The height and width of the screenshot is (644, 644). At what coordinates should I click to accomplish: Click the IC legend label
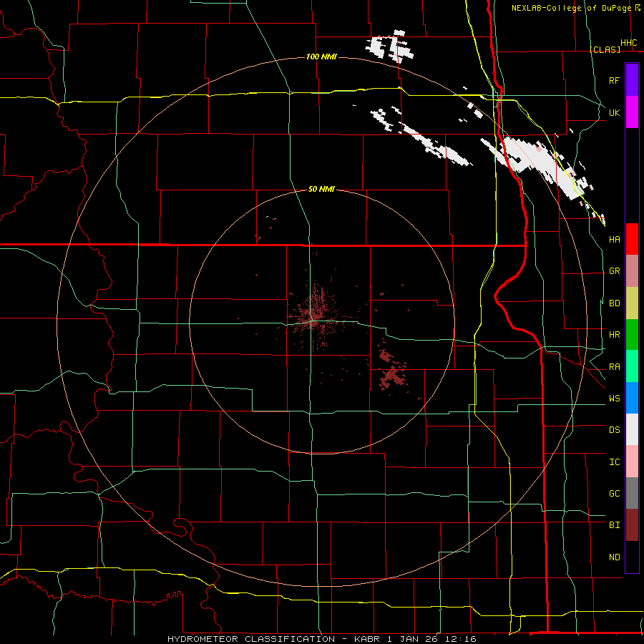pyautogui.click(x=615, y=462)
